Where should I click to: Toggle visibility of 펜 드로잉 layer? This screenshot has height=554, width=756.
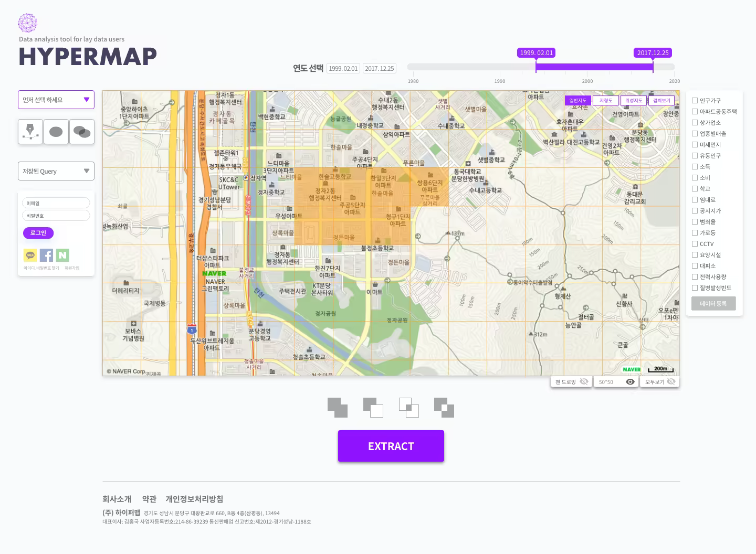[584, 381]
